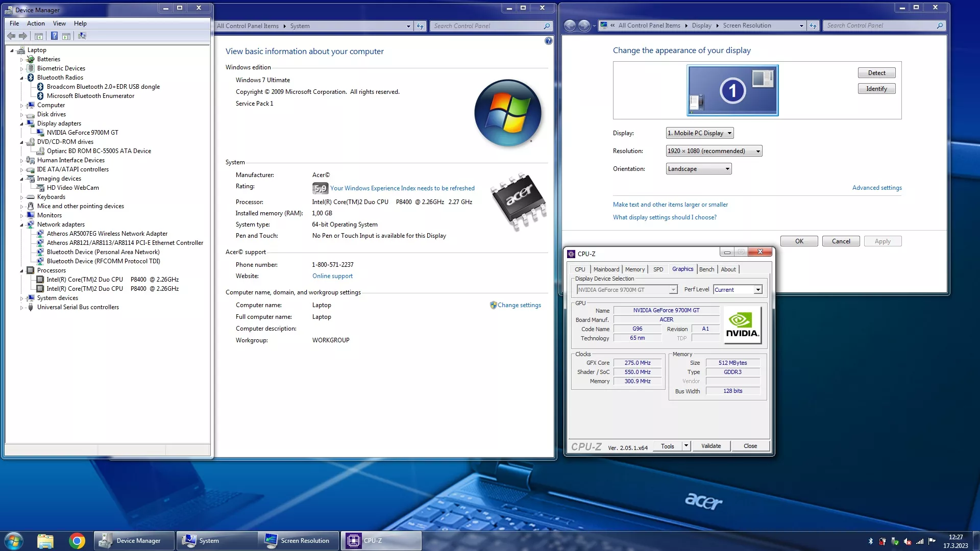Collapse the Processors node
The height and width of the screenshot is (551, 980).
pyautogui.click(x=21, y=271)
